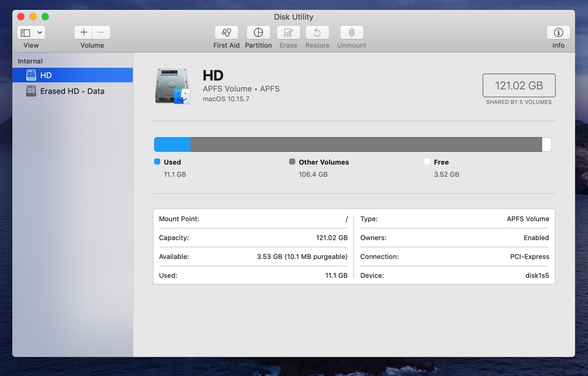Click gray Other Volumes bar segment
Image resolution: width=588 pixels, height=376 pixels.
tap(366, 144)
